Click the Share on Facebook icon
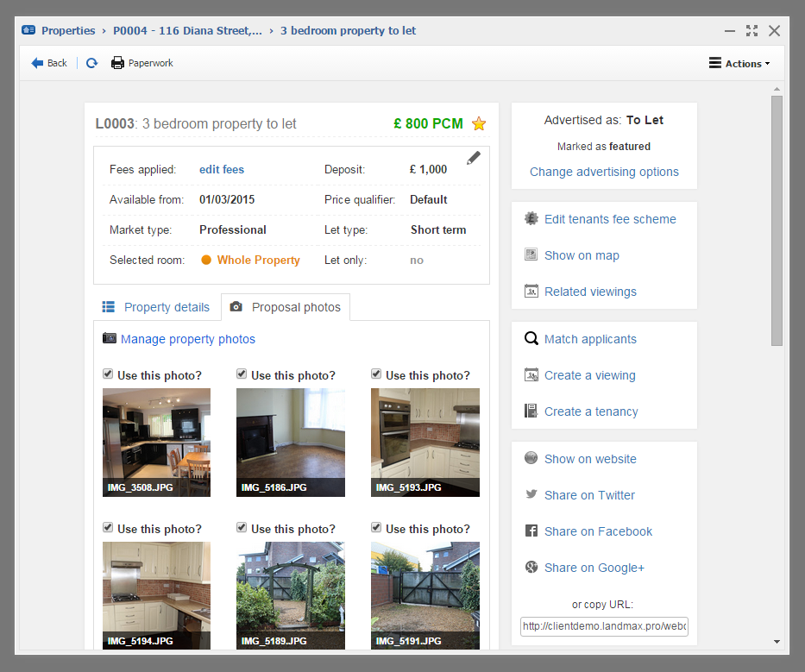Viewport: 805px width, 672px height. coord(531,531)
